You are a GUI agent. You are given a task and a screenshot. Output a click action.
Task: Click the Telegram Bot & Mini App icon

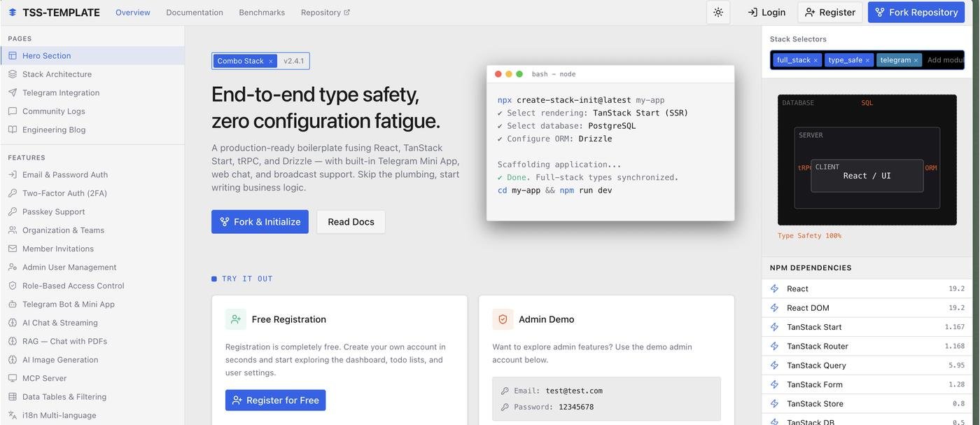[13, 305]
